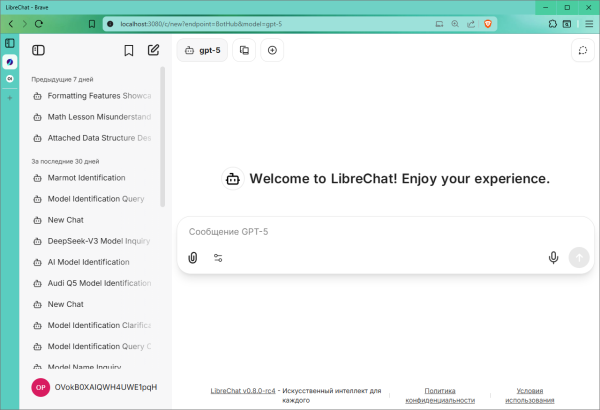
Task: Click the presets icon next to gpt-5
Action: pos(245,50)
